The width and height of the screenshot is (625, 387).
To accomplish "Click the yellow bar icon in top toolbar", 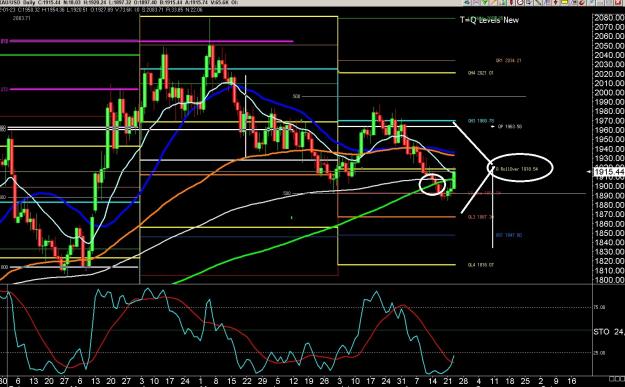I will click(x=564, y=2).
